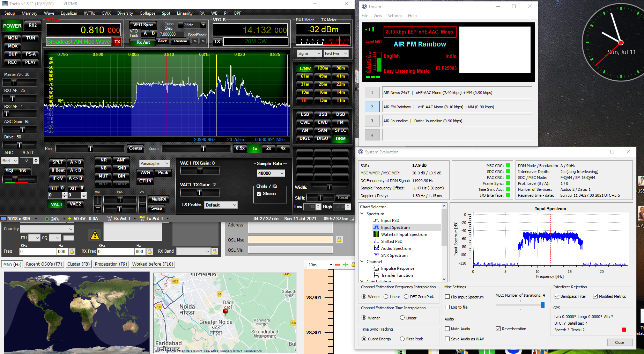This screenshot has width=644, height=354.
Task: Collapse the Spectrum tree group
Action: [362, 214]
